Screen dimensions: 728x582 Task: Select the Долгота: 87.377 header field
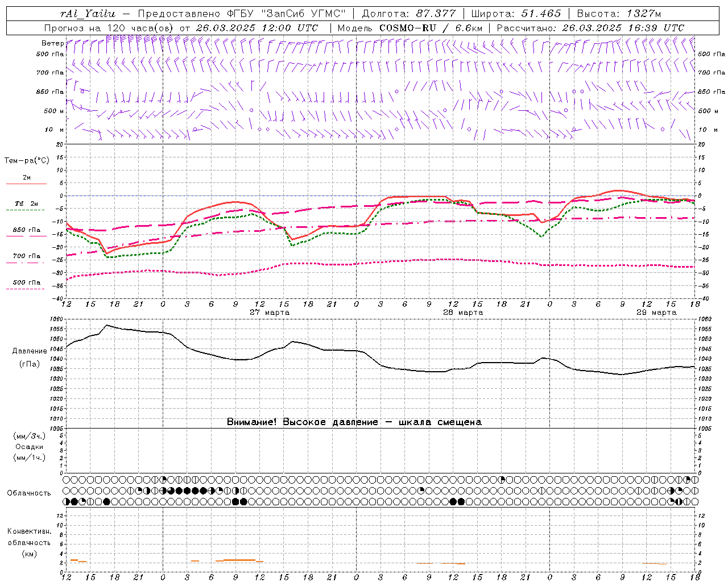tap(409, 14)
